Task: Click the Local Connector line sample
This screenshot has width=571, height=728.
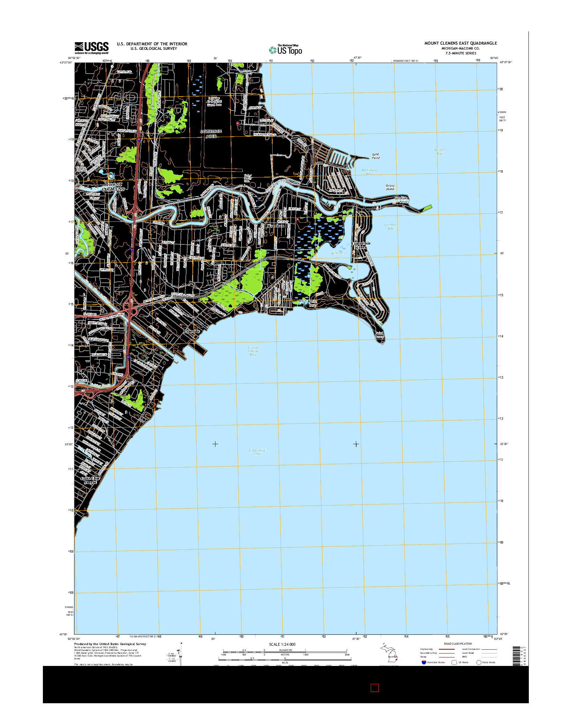Action: [489, 649]
